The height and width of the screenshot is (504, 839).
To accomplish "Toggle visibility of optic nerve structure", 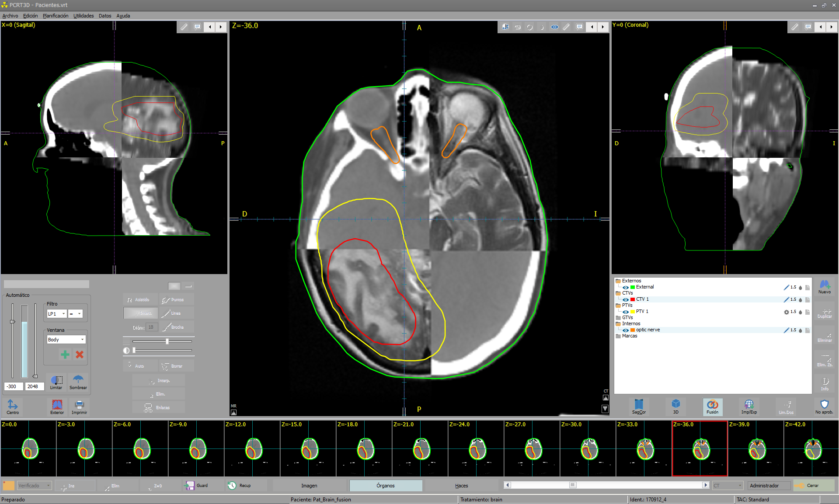I will [626, 330].
